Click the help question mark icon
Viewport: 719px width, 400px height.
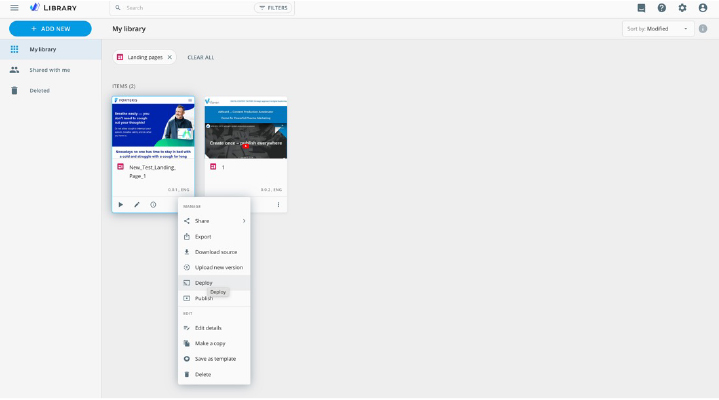tap(661, 8)
